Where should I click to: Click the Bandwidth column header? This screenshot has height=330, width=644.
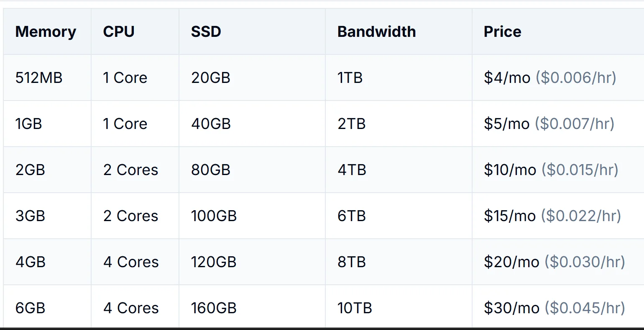[x=376, y=32]
